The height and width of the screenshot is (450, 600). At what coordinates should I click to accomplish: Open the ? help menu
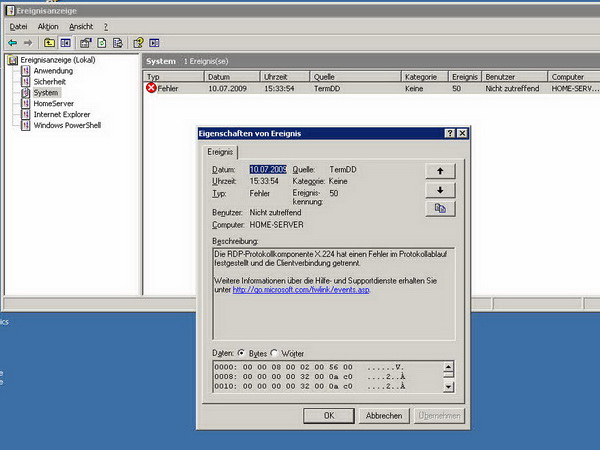[106, 27]
